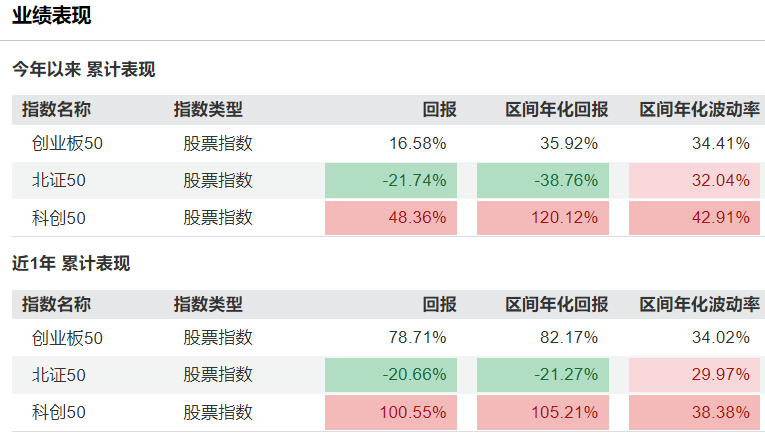This screenshot has width=765, height=436.
Task: Sort by 回报 in the 近1年 table
Action: (440, 304)
